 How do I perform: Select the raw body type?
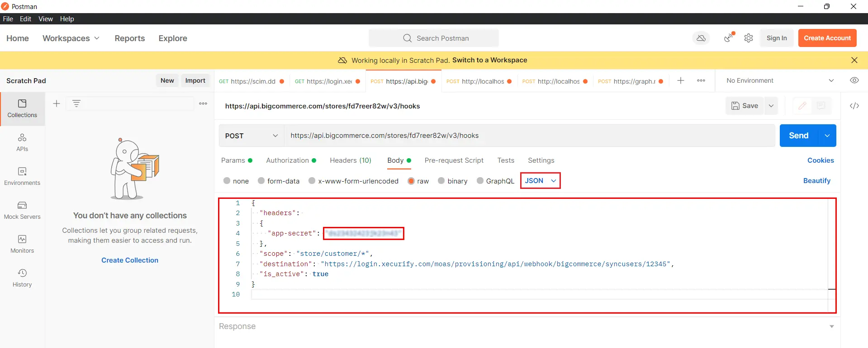click(411, 181)
